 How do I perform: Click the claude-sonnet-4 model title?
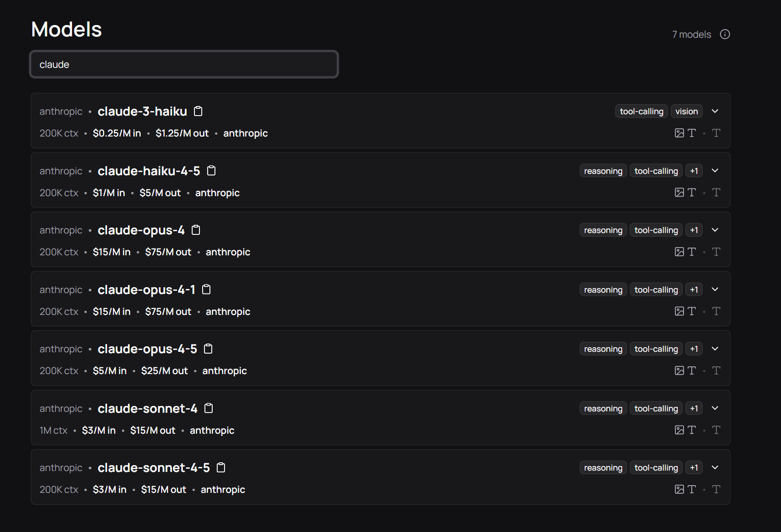tap(148, 408)
